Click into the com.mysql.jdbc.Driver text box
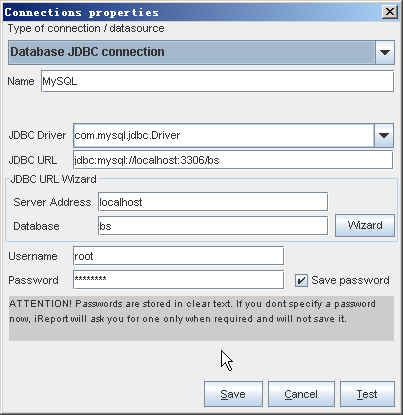Viewport: 403px width, 415px height. click(x=224, y=135)
